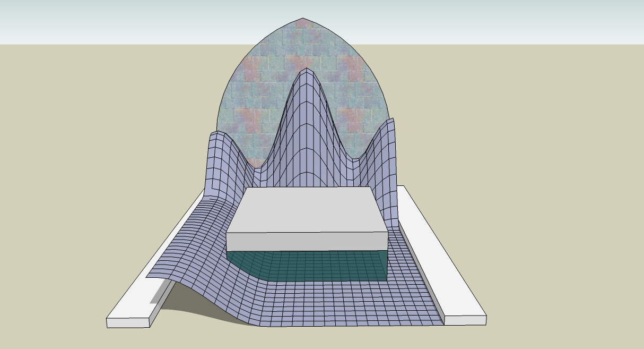Select the front face of the gray box
Viewport: 644px width, 349px height.
click(x=307, y=242)
